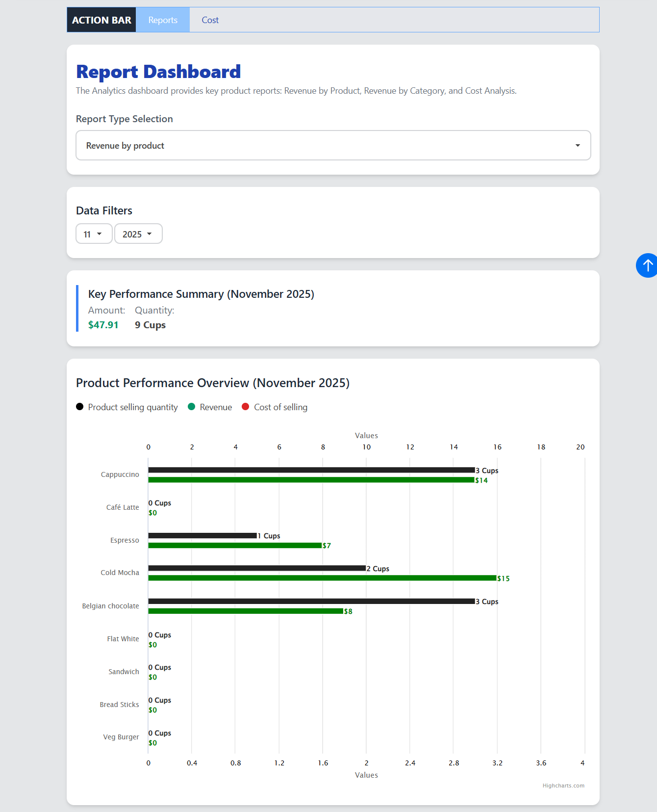This screenshot has height=812, width=657.
Task: Switch to the Cost tab
Action: 210,20
